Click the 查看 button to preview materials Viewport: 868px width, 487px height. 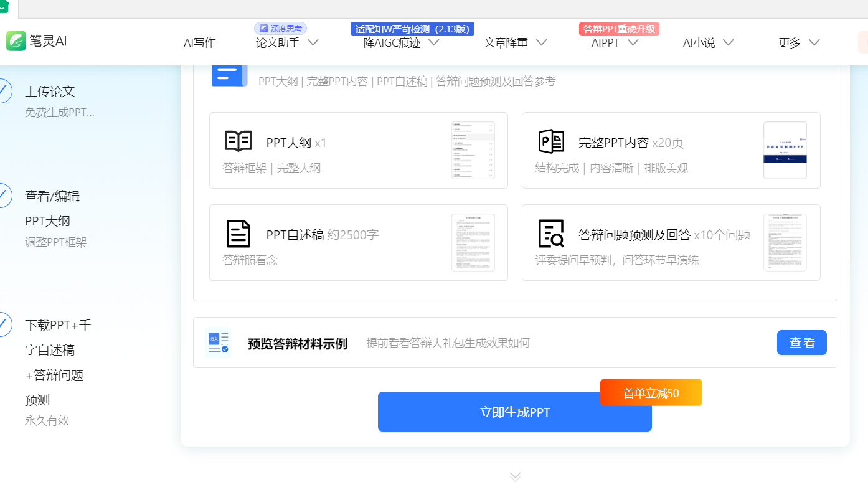pyautogui.click(x=801, y=342)
